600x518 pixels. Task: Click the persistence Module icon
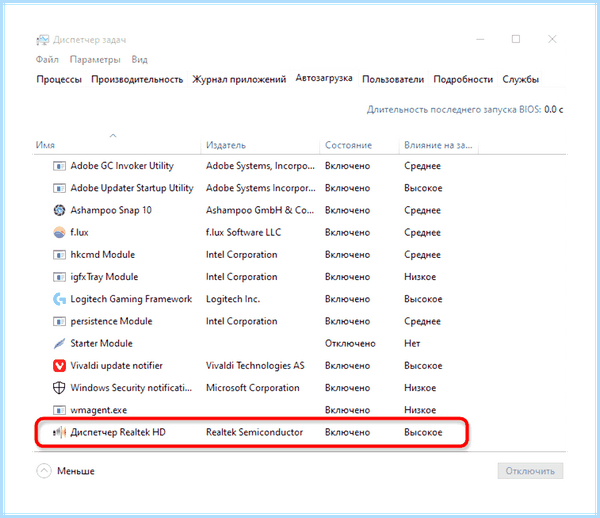(59, 321)
